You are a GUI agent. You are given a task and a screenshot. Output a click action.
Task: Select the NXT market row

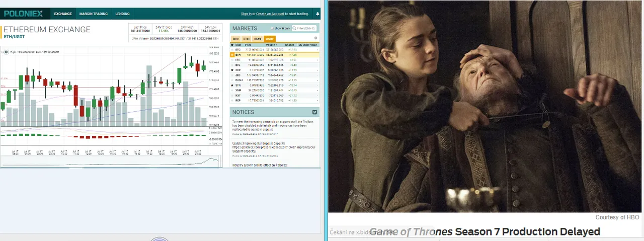(275, 96)
